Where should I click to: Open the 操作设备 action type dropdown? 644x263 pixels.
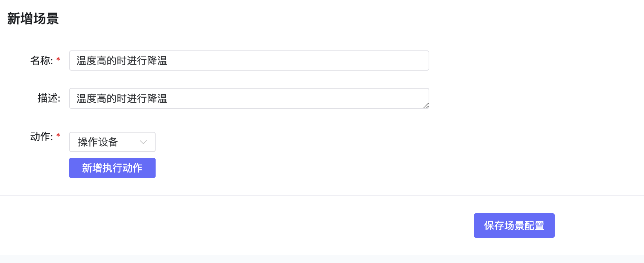[112, 142]
